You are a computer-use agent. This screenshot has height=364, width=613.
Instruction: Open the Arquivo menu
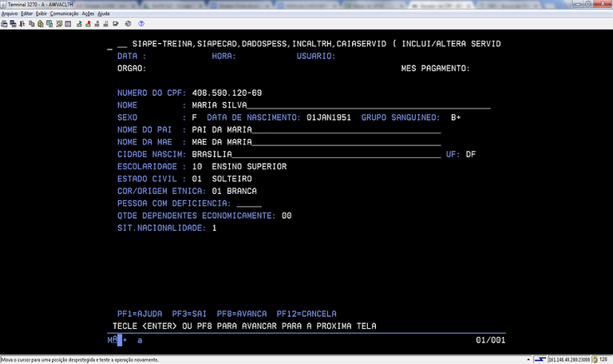[10, 14]
